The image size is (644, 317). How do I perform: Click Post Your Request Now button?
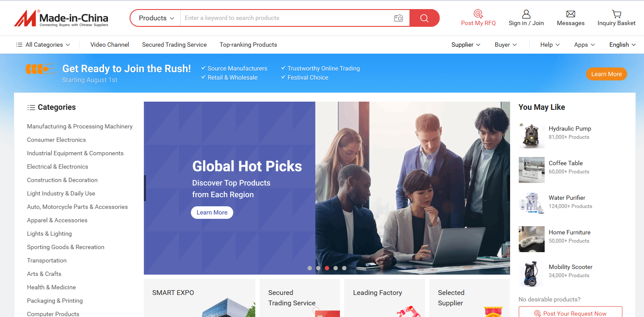pyautogui.click(x=571, y=312)
